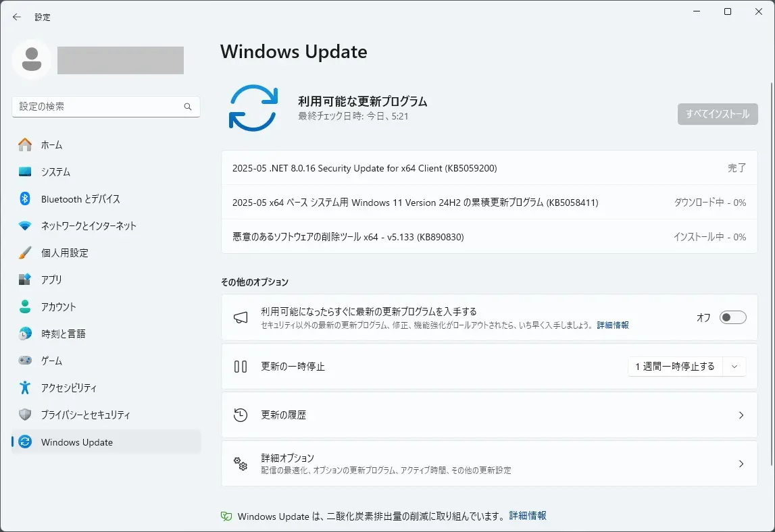The width and height of the screenshot is (775, 532).
Task: Click the インストール中 - 0% status
Action: tap(709, 237)
